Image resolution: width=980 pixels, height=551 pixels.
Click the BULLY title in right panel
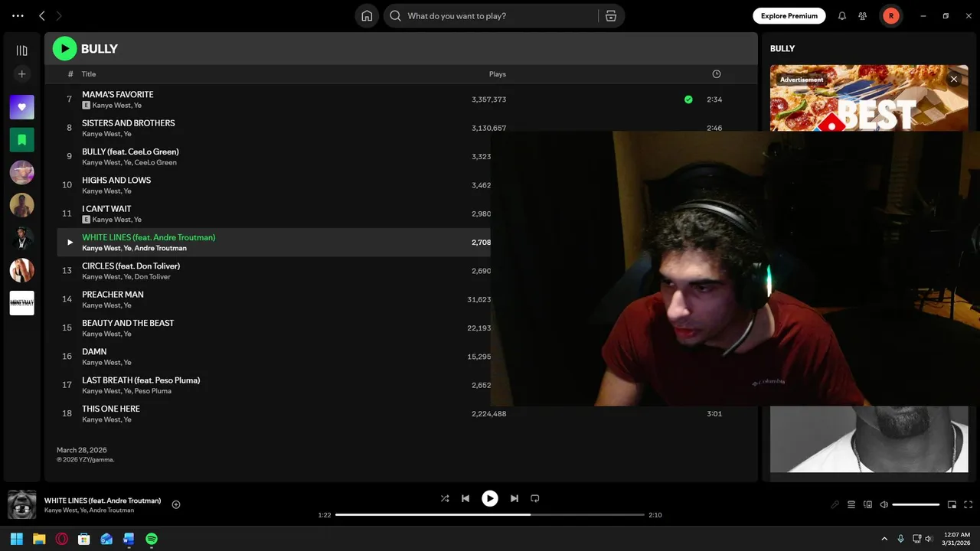pos(782,48)
